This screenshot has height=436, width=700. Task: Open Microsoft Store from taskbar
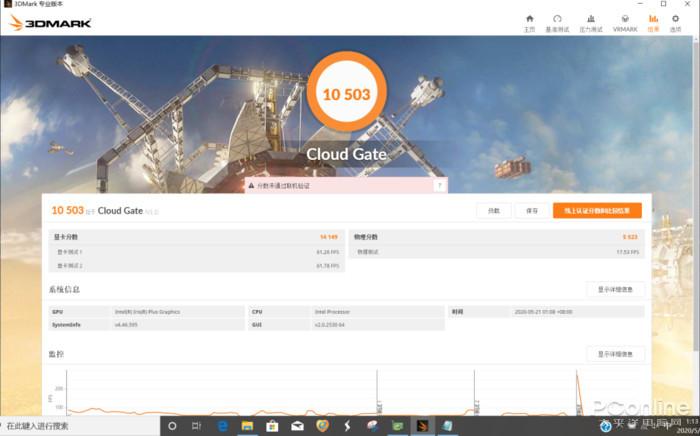272,426
